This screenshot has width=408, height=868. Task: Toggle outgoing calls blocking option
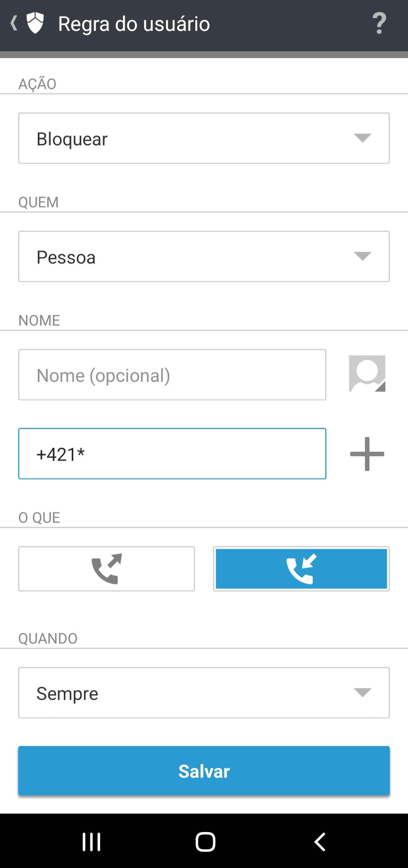(x=107, y=568)
